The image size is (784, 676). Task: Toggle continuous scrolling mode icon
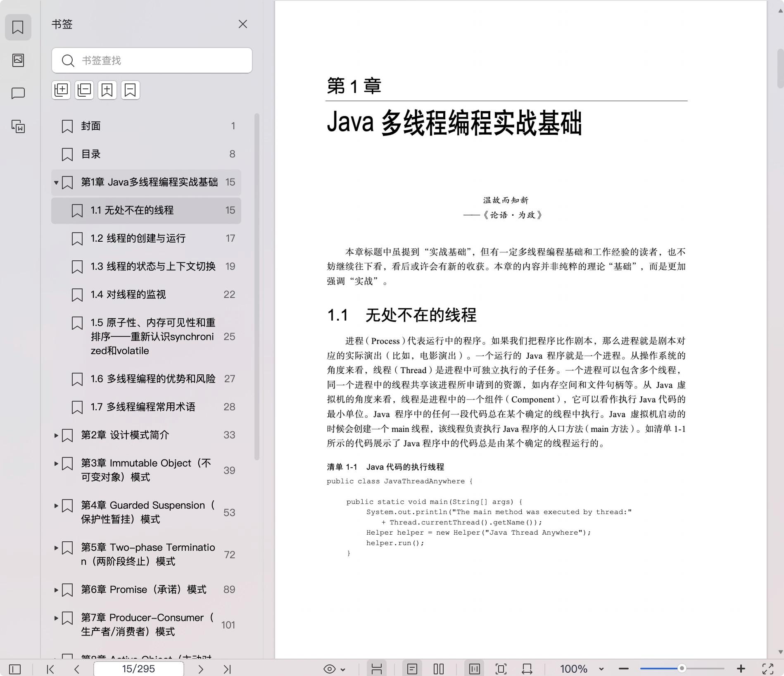click(x=376, y=669)
